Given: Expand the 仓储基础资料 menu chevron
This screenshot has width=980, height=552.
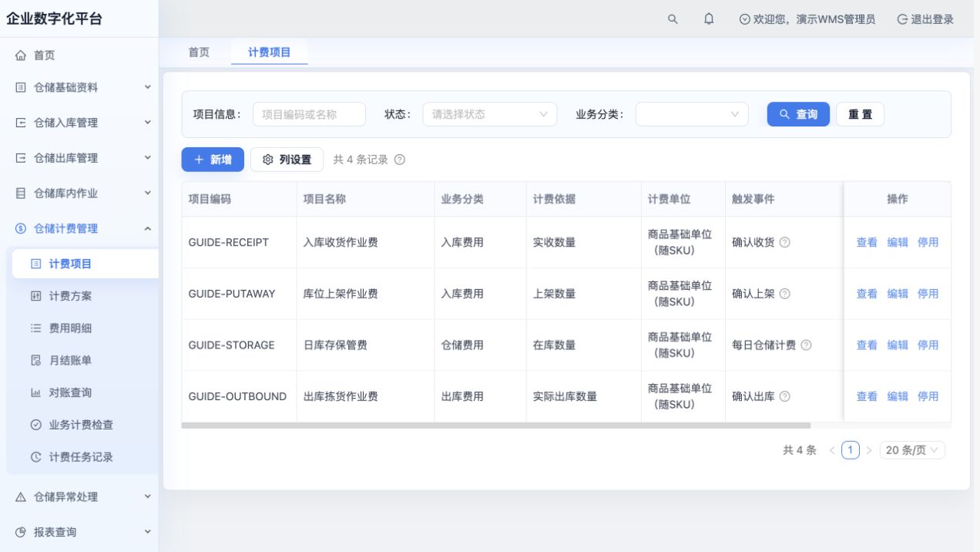Looking at the screenshot, I should (x=148, y=87).
